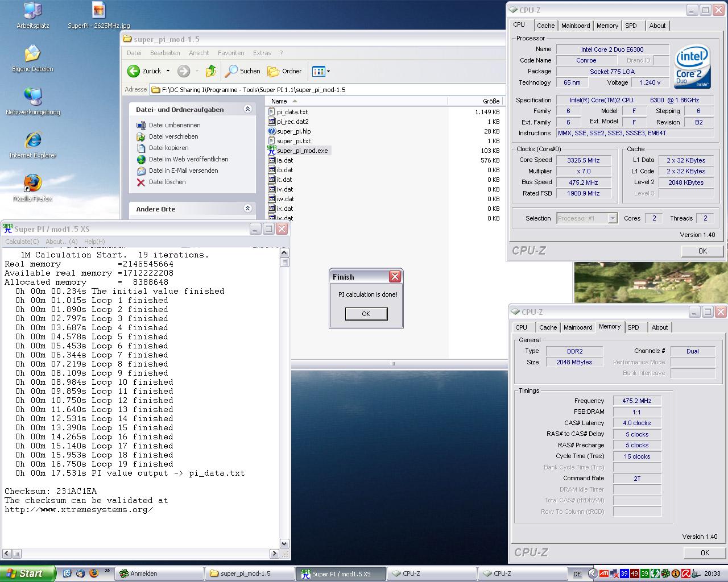
Task: Click the Suchen search toolbar button
Action: click(x=243, y=71)
